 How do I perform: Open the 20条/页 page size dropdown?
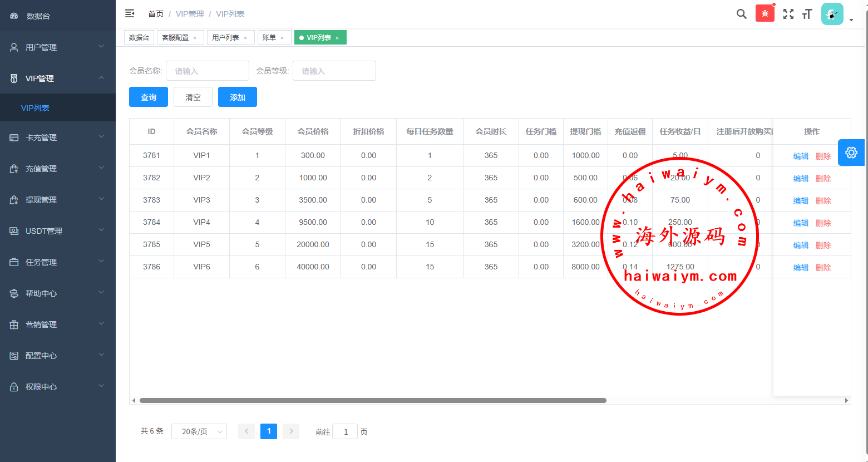tap(199, 431)
